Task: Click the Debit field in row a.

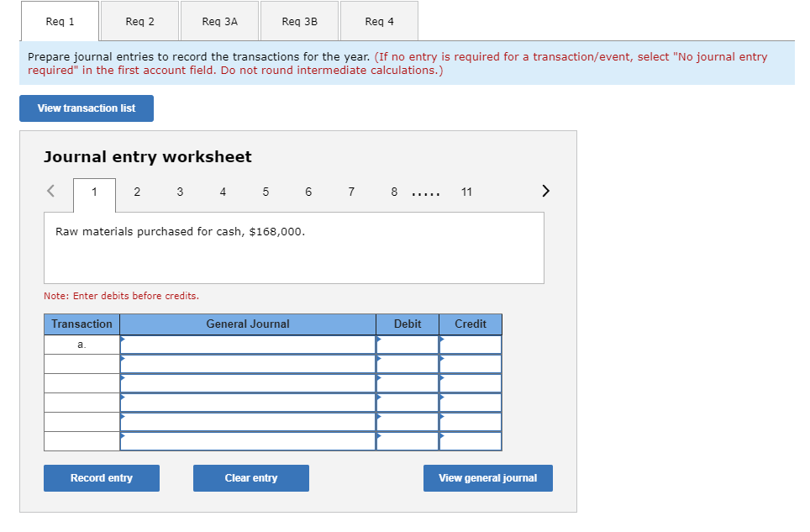Action: 408,345
